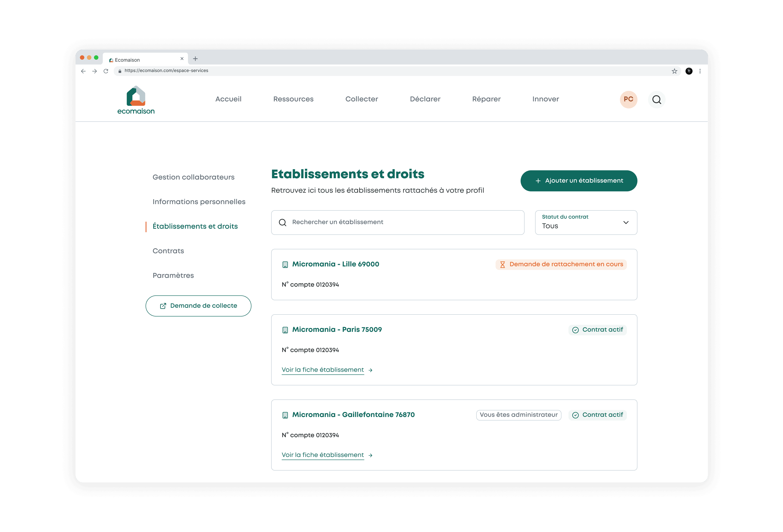Reload the page with refresh icon

coord(106,71)
